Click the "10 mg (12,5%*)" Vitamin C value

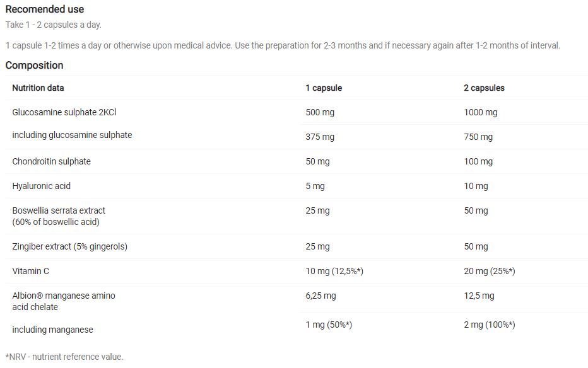pyautogui.click(x=334, y=271)
